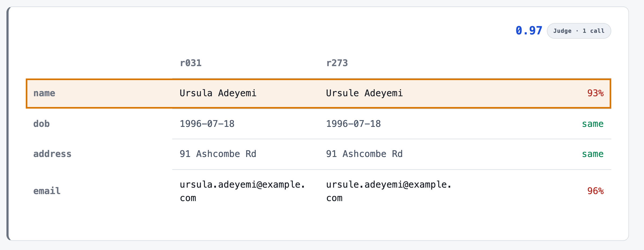644x250 pixels.
Task: Select the r031 column header
Action: point(191,63)
